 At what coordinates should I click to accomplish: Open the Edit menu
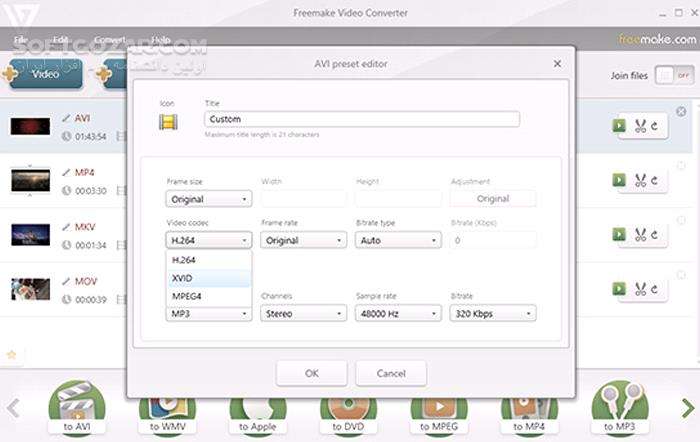(61, 40)
